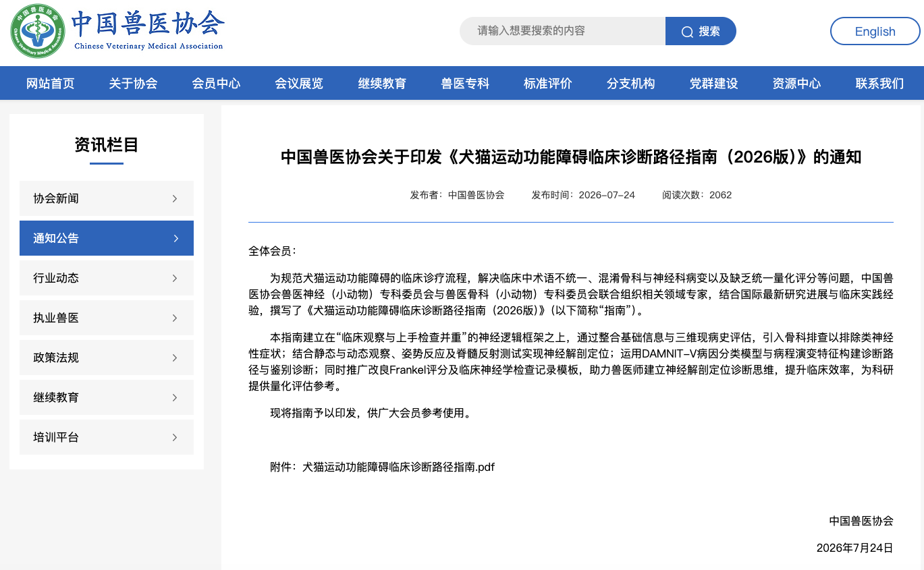Click the 全体会员： salutation text

(x=273, y=251)
